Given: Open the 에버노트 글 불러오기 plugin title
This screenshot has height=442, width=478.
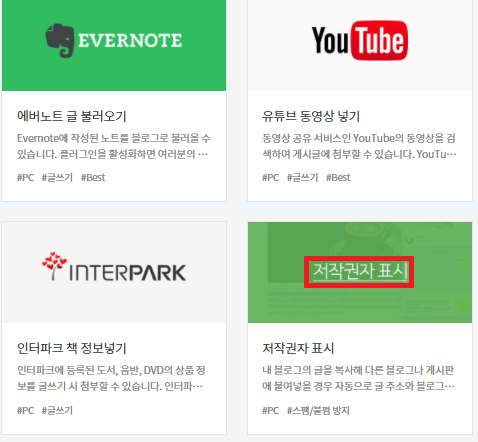Looking at the screenshot, I should coord(72,116).
